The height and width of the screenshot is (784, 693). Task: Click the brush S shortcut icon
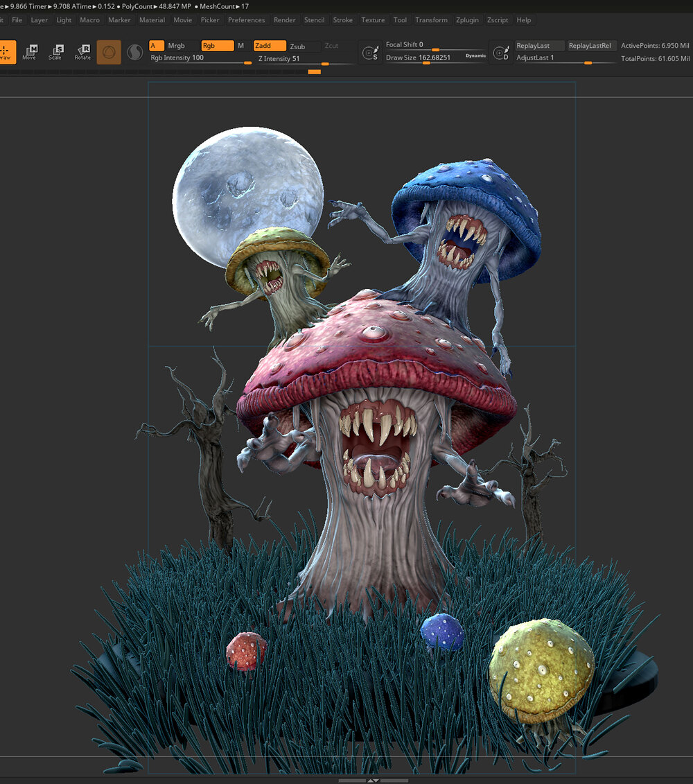[x=370, y=53]
